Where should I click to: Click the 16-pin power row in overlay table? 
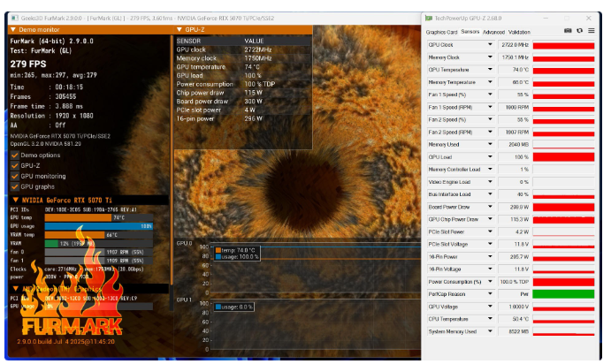click(x=243, y=118)
